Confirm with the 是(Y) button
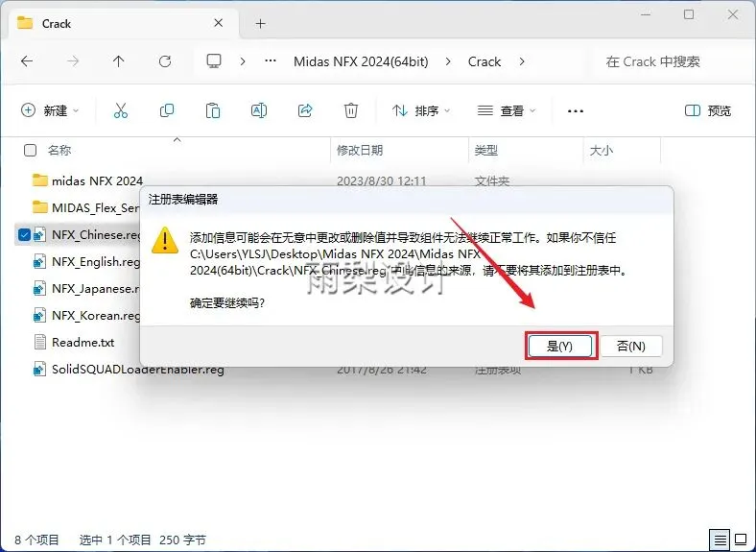The image size is (756, 552). [559, 346]
